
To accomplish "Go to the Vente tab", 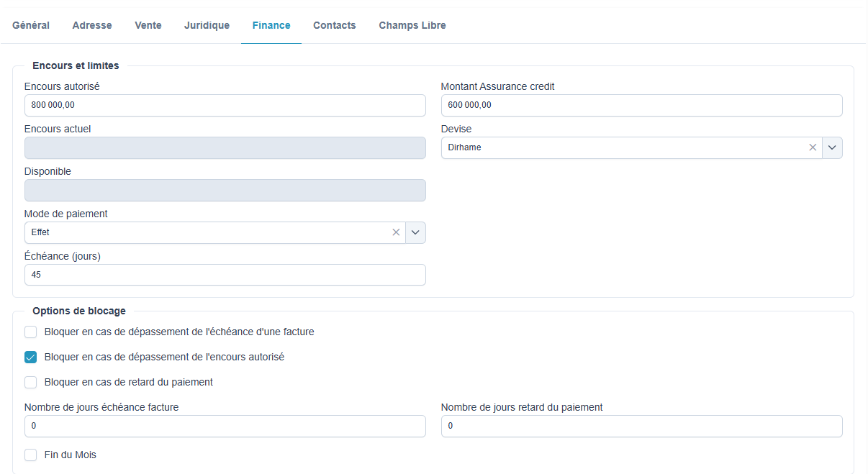I will [x=148, y=25].
